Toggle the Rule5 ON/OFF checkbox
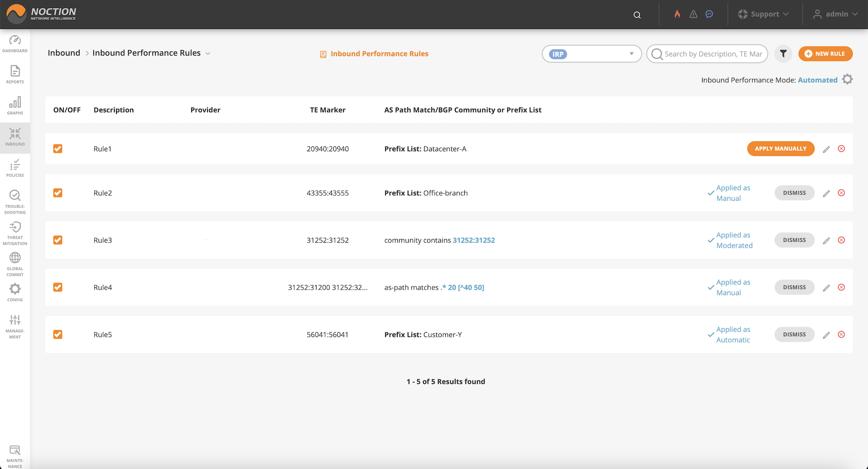The width and height of the screenshot is (868, 469). pos(58,335)
